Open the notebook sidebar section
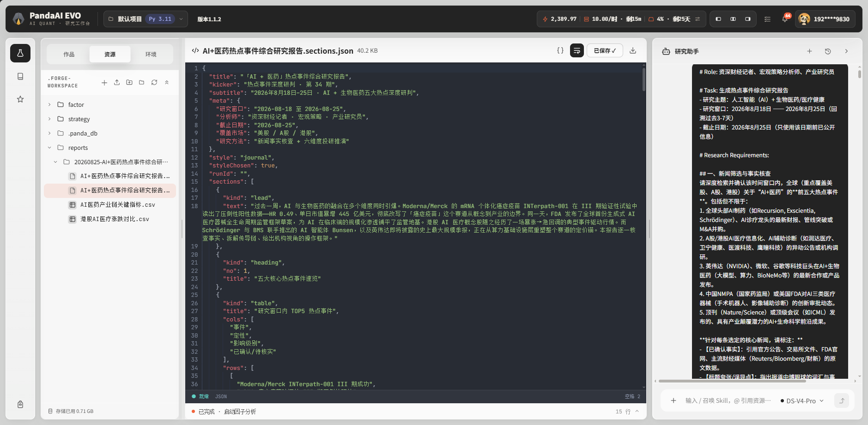The width and height of the screenshot is (868, 425). pyautogui.click(x=20, y=76)
